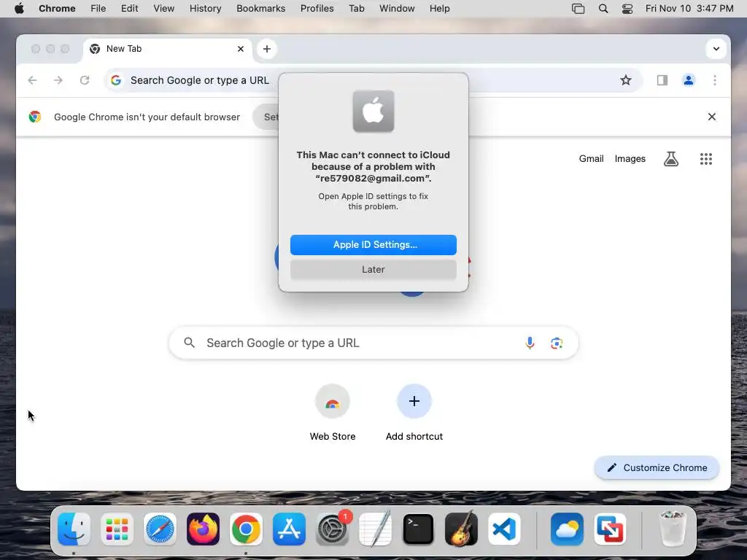Reload the page in Chrome
This screenshot has height=560, width=747.
[85, 80]
